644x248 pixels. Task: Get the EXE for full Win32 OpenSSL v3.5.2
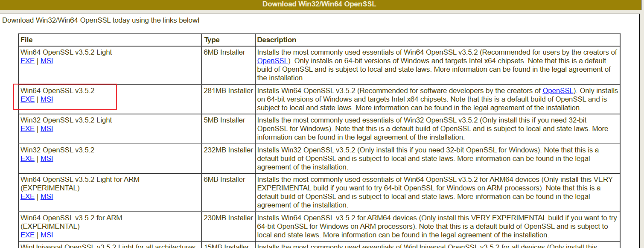(x=27, y=159)
